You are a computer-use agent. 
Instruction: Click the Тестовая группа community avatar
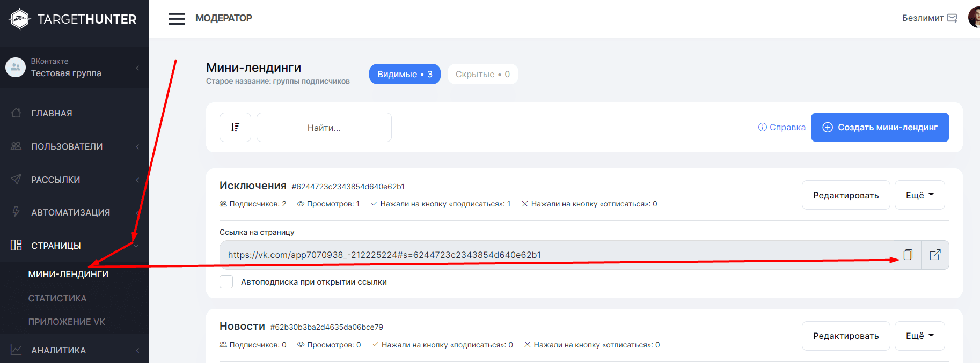(16, 68)
